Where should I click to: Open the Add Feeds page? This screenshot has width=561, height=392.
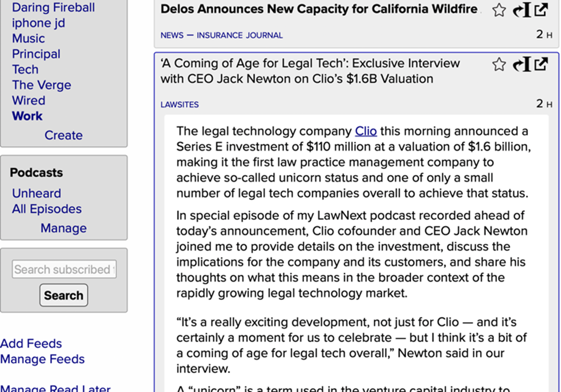31,343
